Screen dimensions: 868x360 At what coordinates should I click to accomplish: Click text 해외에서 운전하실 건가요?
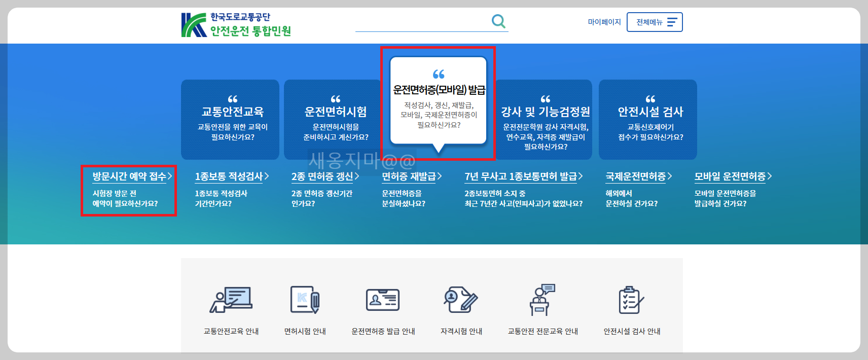point(631,198)
